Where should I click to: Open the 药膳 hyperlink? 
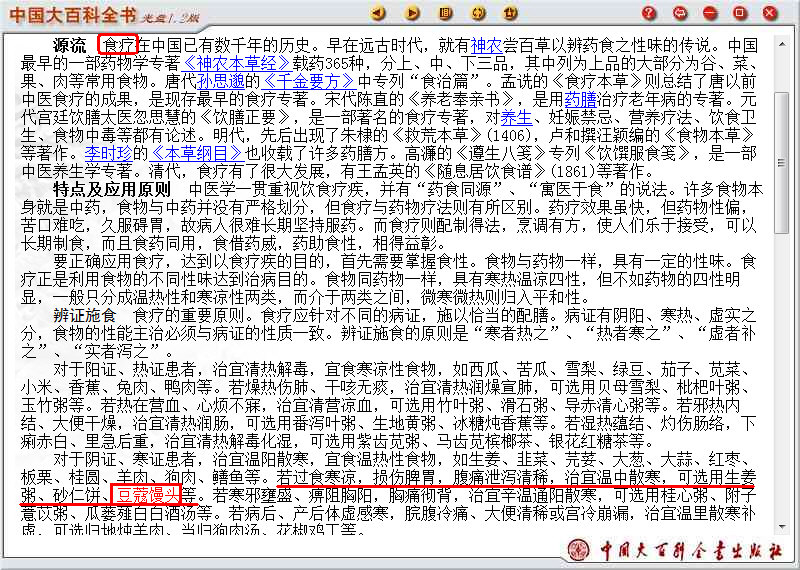(580, 100)
